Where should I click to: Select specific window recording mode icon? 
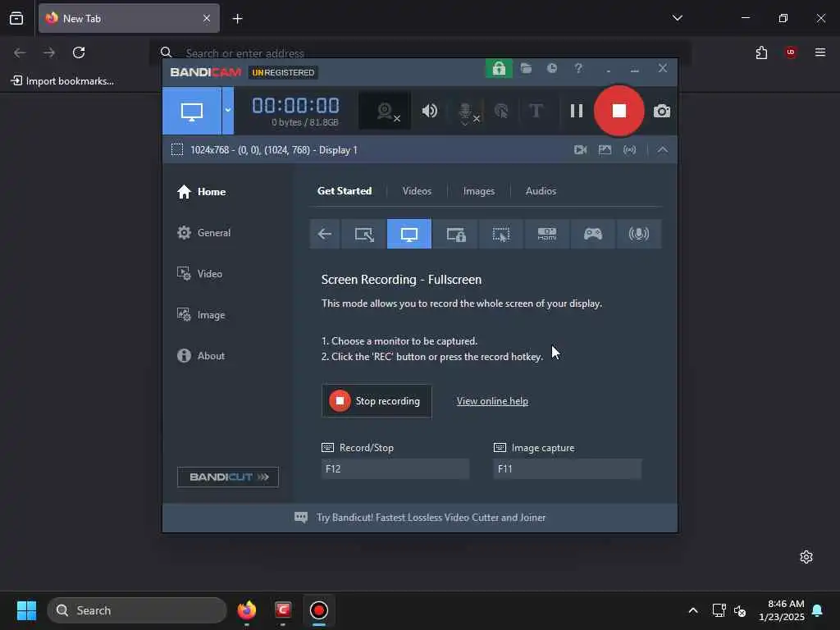456,234
